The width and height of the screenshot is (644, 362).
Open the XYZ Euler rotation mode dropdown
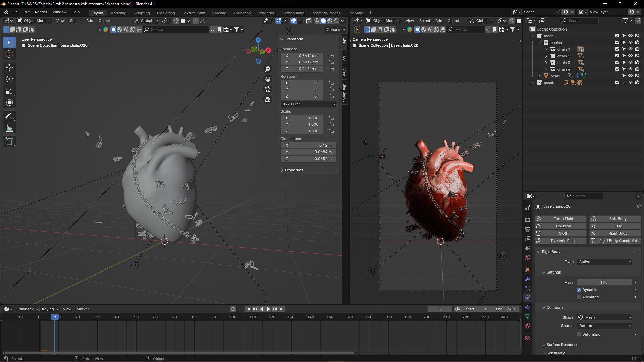[x=309, y=104]
